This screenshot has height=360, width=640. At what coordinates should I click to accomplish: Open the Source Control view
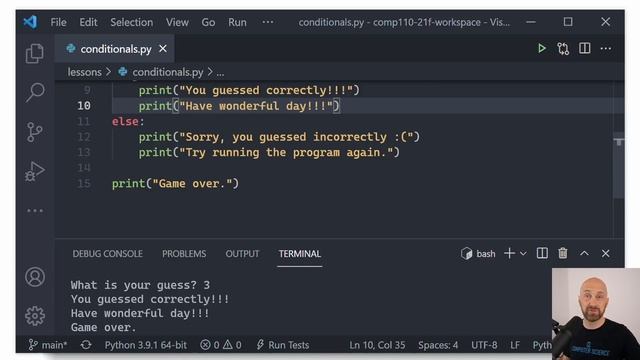tap(35, 132)
